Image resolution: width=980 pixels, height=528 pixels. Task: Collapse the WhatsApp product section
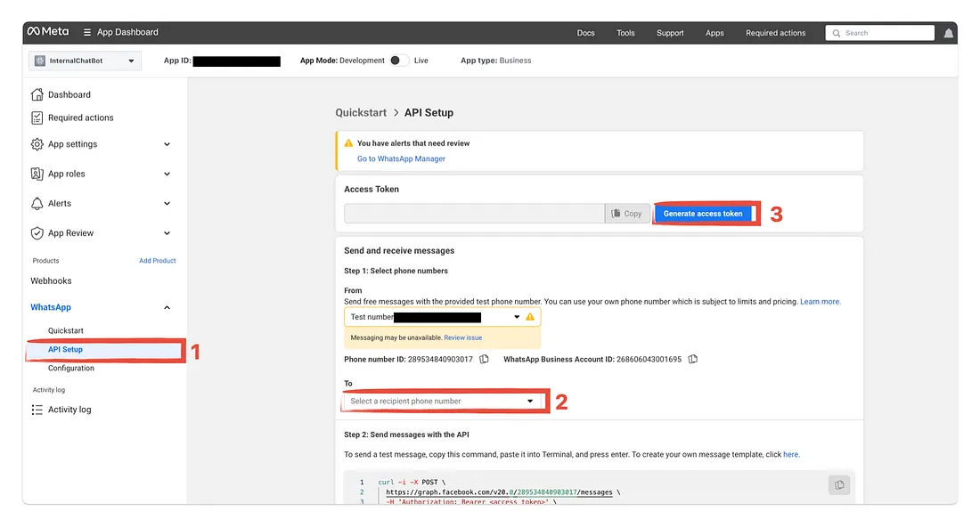click(x=167, y=307)
